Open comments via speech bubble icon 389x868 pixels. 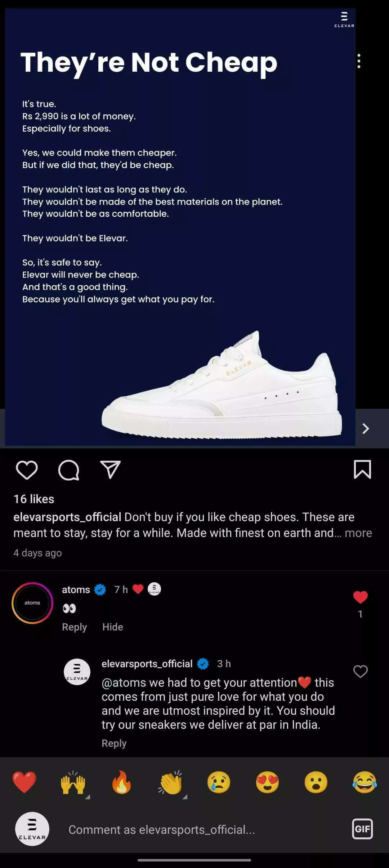click(x=68, y=470)
